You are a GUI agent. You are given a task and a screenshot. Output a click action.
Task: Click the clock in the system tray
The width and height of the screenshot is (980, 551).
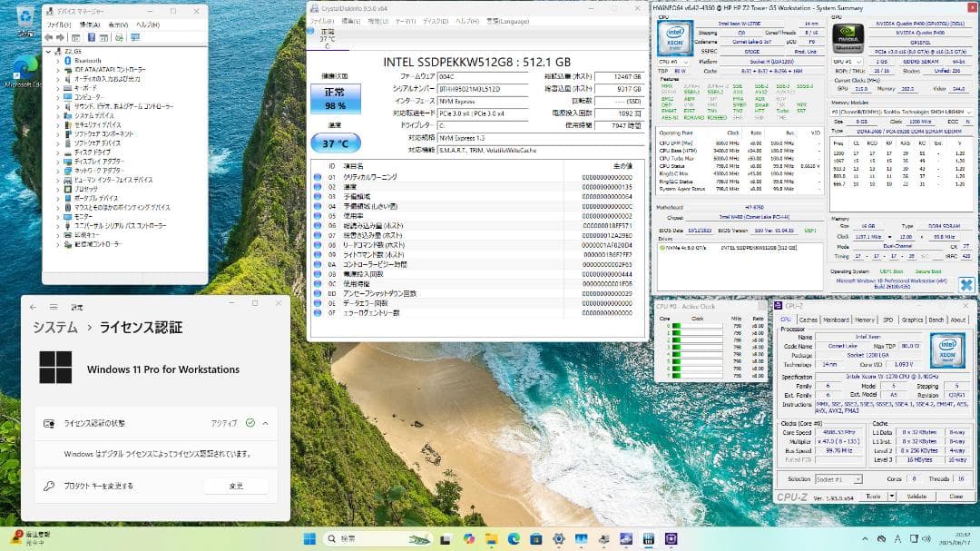click(x=957, y=536)
